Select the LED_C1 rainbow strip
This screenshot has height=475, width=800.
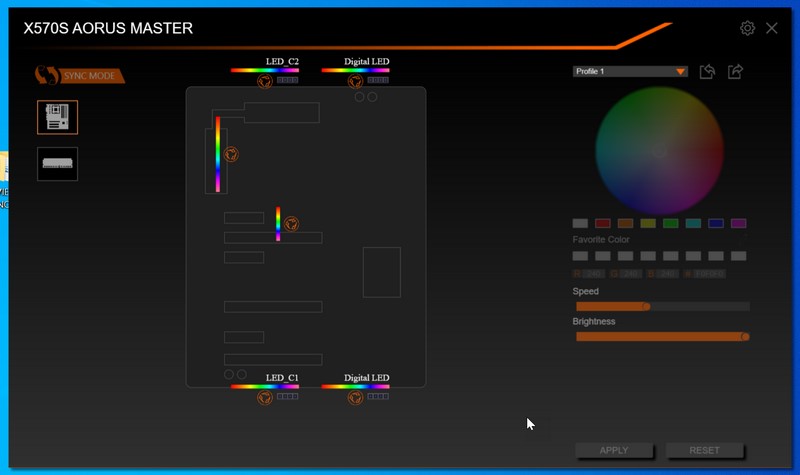pos(265,387)
